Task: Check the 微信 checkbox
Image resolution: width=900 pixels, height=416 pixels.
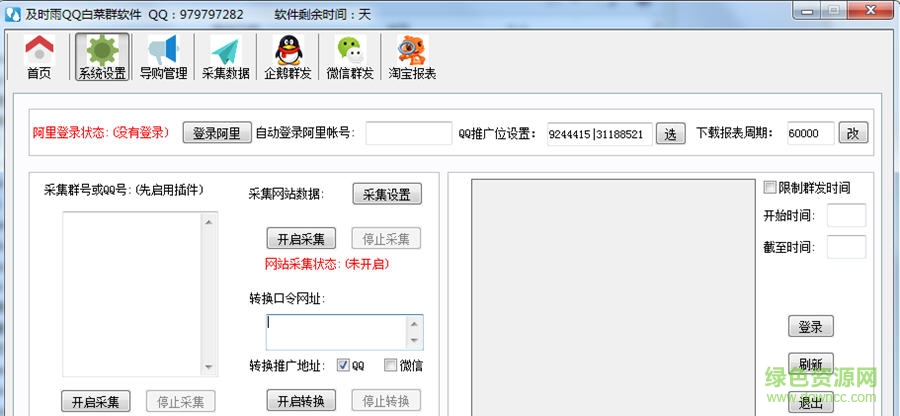Action: pos(391,365)
